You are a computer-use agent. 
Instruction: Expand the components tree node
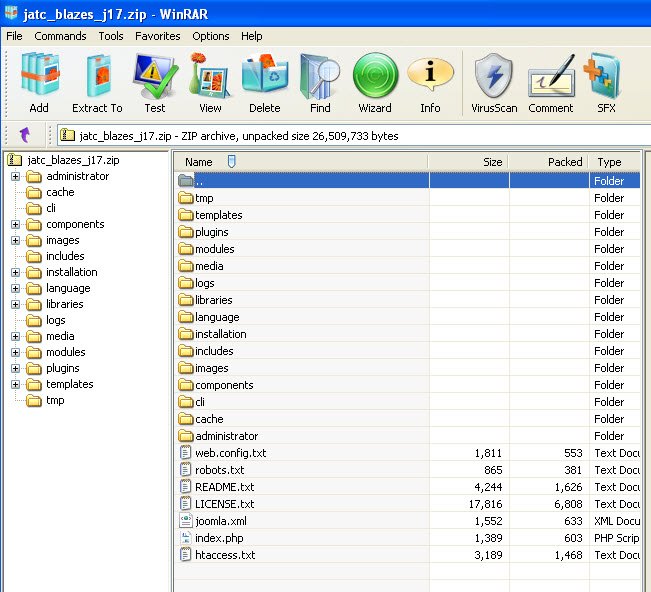click(16, 224)
